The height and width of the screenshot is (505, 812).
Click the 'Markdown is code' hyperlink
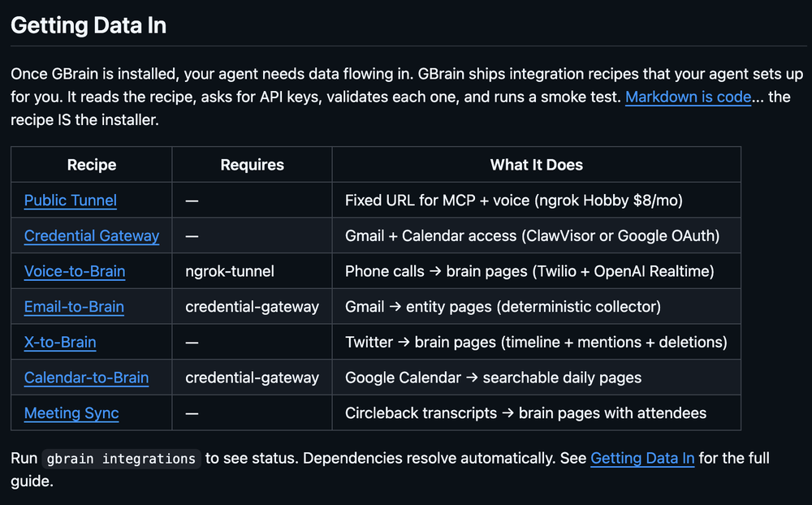(x=688, y=97)
